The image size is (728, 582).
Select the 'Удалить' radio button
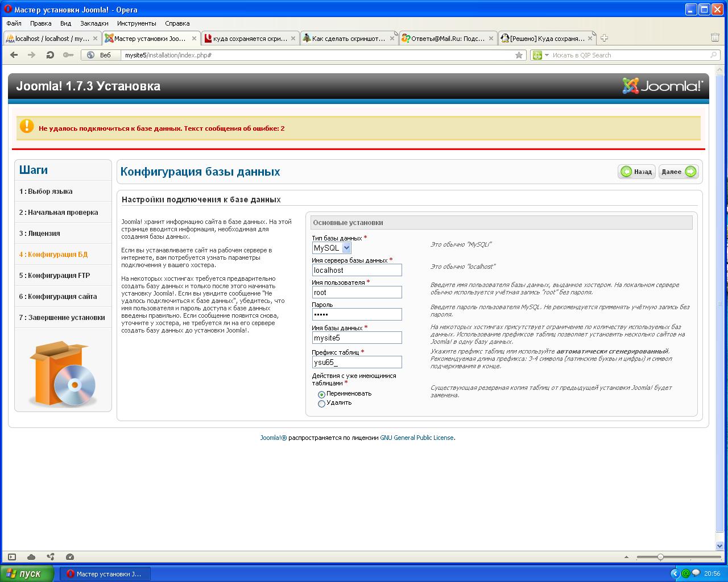click(x=322, y=404)
